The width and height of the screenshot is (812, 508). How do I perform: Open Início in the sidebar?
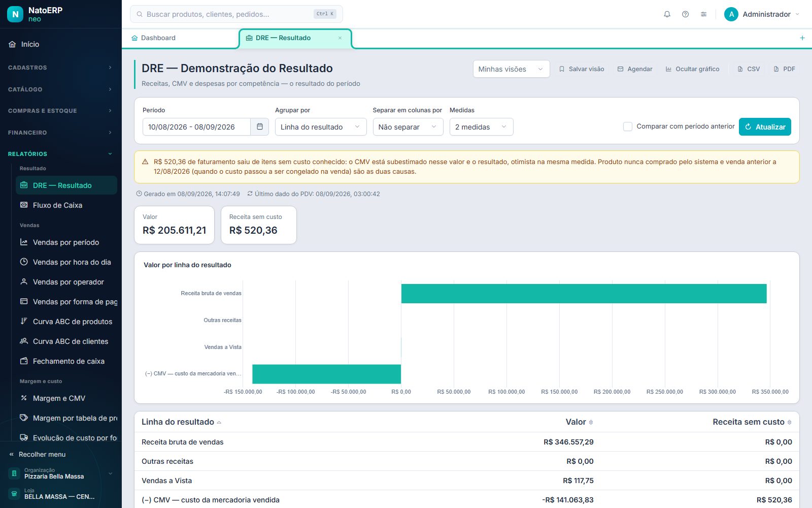click(x=61, y=44)
